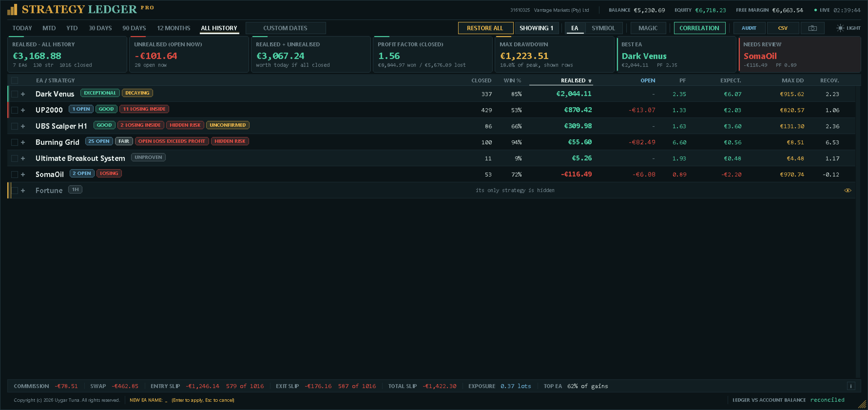Expand the Ultimate Breakout System row
Image resolution: width=868 pixels, height=410 pixels.
[x=23, y=158]
